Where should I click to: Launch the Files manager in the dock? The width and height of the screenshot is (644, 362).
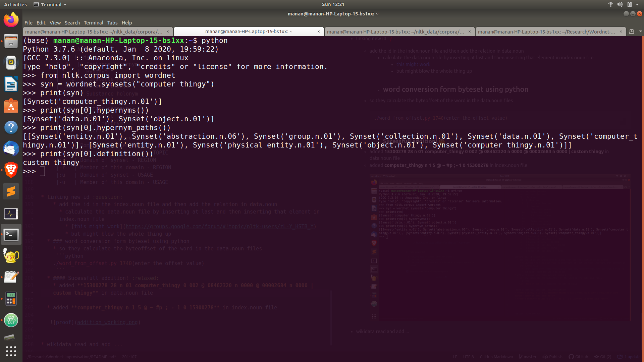[x=11, y=41]
